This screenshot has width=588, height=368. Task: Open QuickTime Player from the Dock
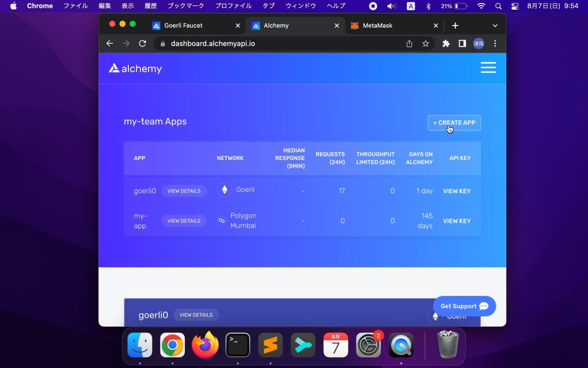pyautogui.click(x=401, y=345)
